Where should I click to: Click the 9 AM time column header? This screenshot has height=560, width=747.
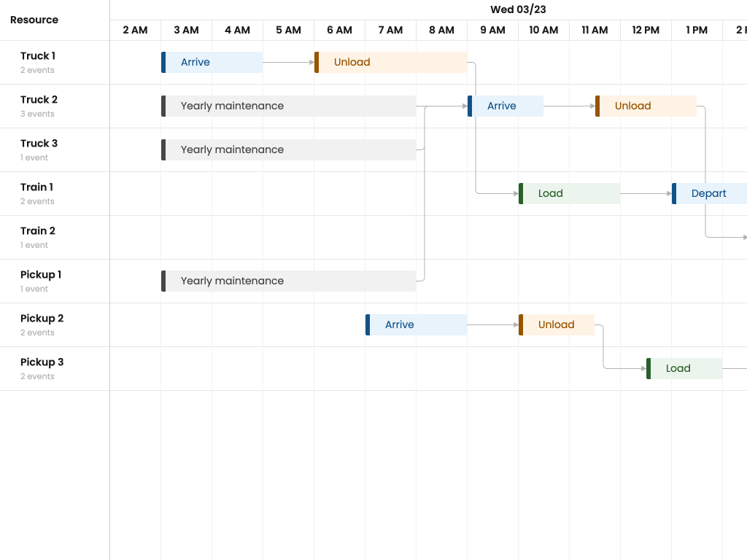(492, 30)
